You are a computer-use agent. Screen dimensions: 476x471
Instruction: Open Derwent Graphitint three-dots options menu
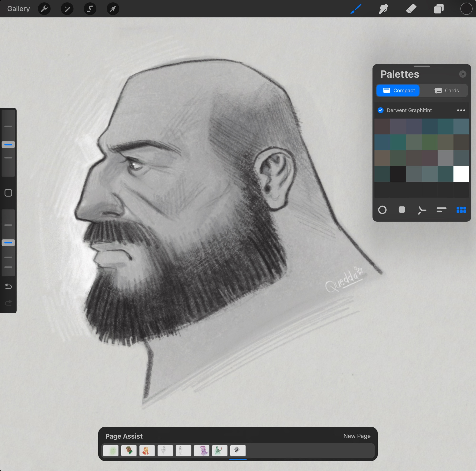point(461,110)
